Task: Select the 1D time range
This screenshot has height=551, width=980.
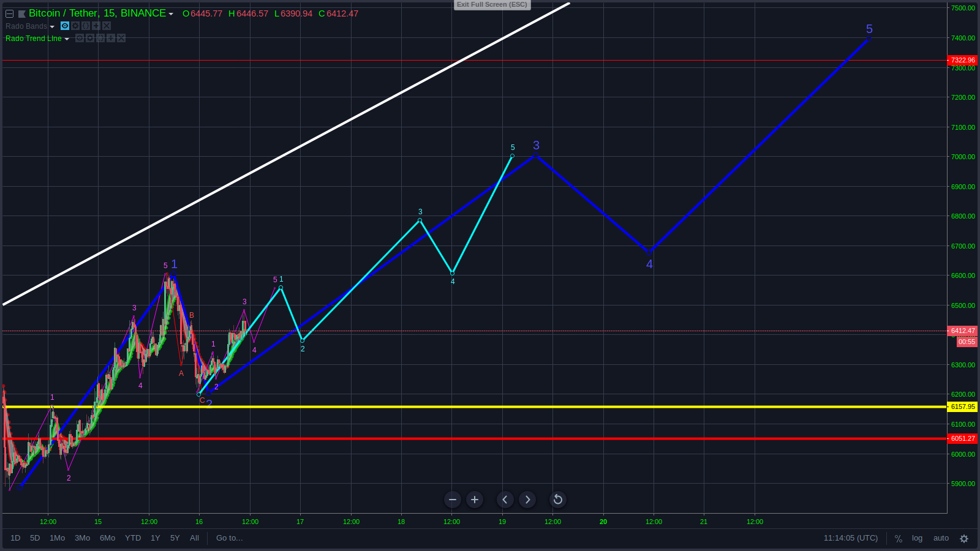Action: [x=15, y=538]
